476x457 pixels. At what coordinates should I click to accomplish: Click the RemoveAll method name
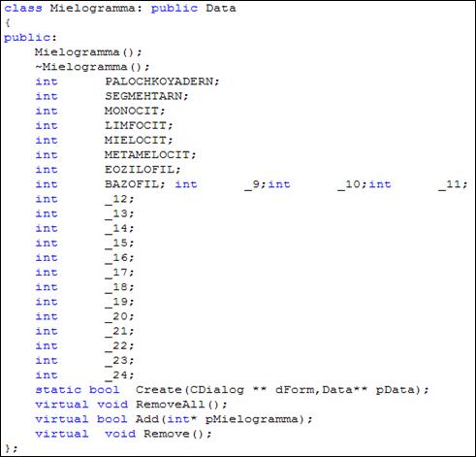pos(171,405)
